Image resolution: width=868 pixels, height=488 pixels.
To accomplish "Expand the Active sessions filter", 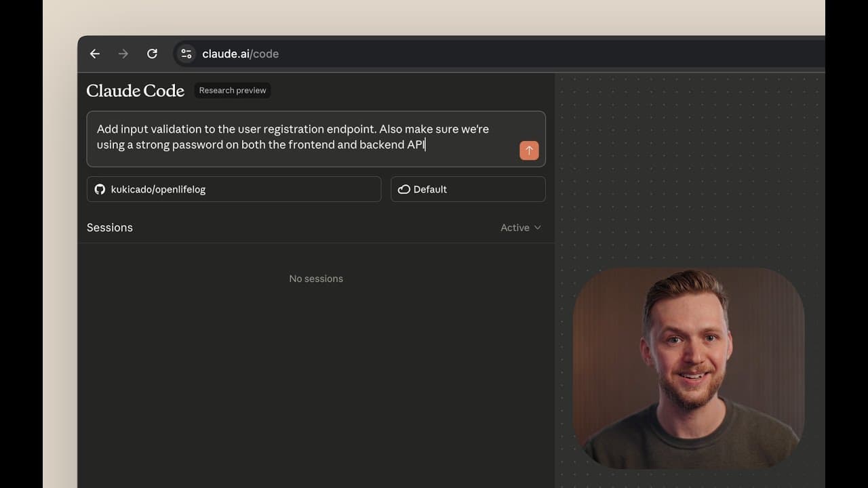I will point(521,228).
